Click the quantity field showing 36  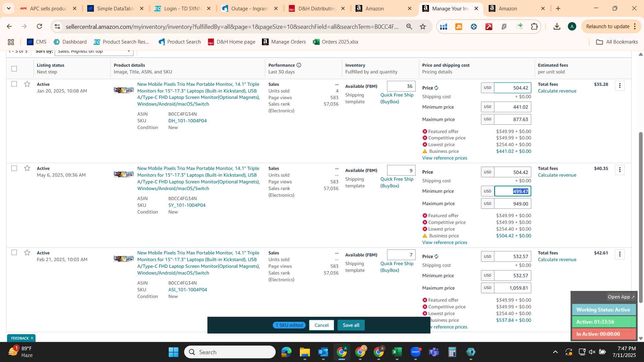tap(401, 86)
